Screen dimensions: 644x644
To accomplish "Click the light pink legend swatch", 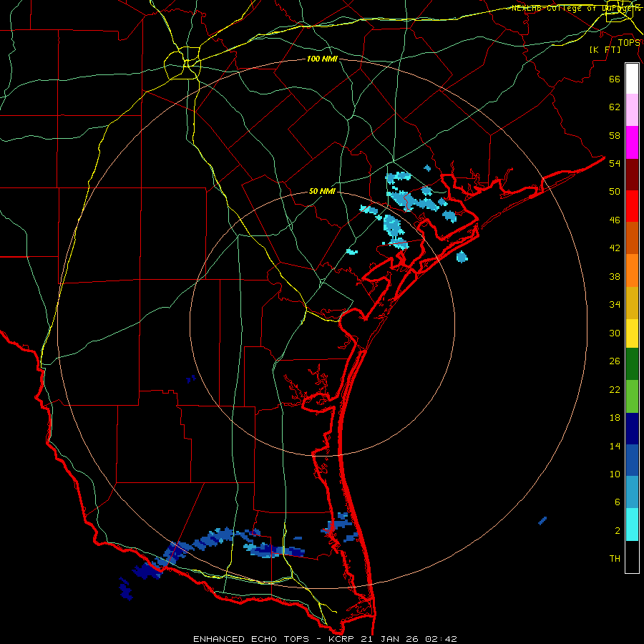I will (x=632, y=110).
